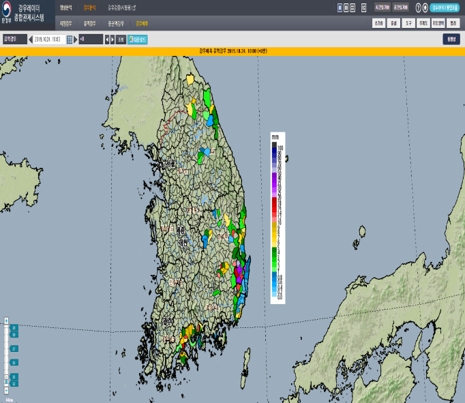Select the yellow highlighted submenu tab
The height and width of the screenshot is (403, 465).
142,24
